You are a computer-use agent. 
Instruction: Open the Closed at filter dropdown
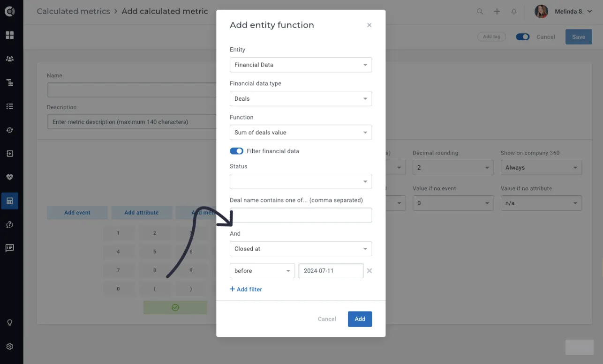(301, 249)
